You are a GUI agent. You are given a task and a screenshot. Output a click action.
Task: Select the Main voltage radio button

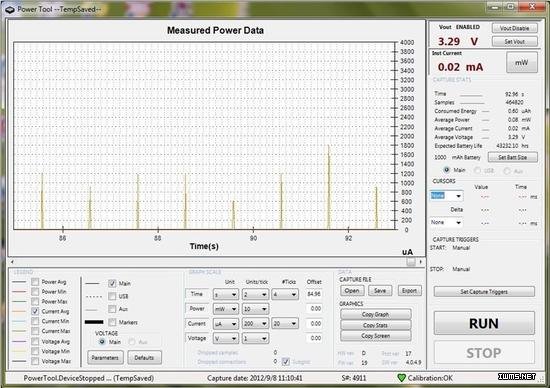pos(102,341)
